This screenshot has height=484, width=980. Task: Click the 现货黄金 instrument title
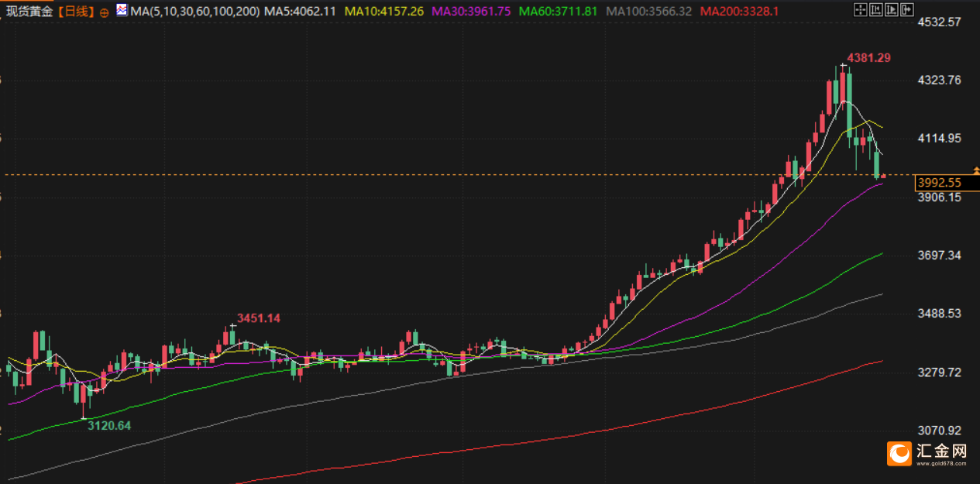30,11
